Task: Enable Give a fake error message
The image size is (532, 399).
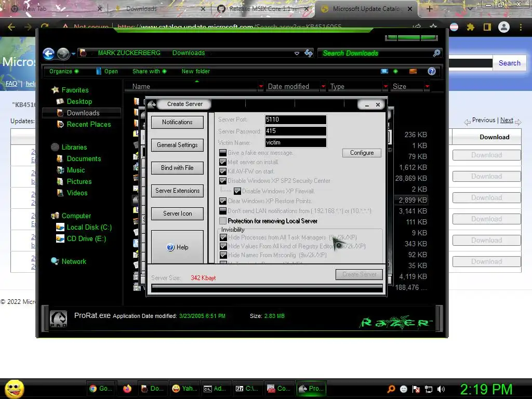Action: [x=223, y=153]
